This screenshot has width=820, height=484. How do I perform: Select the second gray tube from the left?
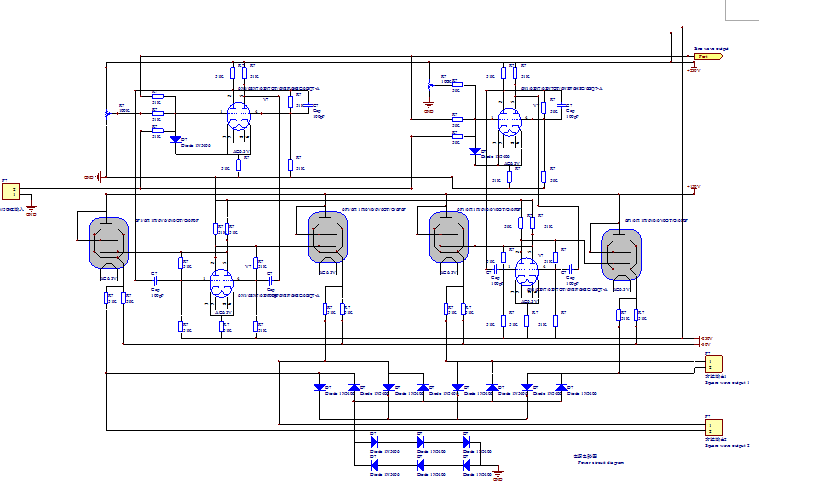[x=327, y=236]
